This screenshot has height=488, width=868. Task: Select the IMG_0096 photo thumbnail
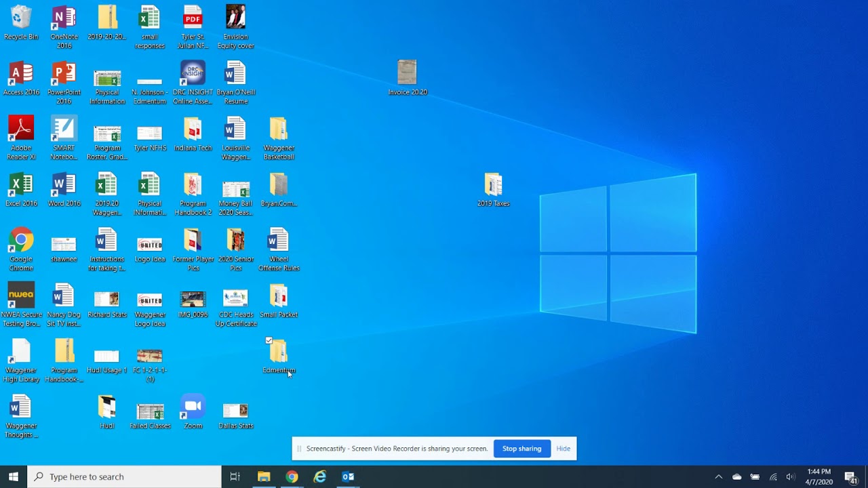[193, 305]
